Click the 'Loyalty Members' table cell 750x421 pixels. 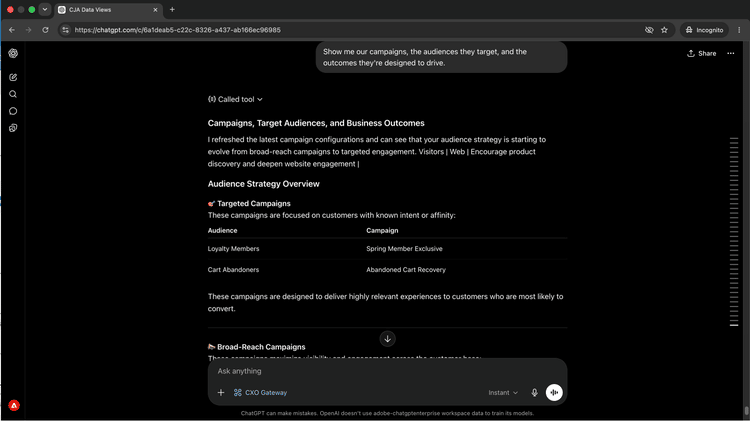point(233,249)
